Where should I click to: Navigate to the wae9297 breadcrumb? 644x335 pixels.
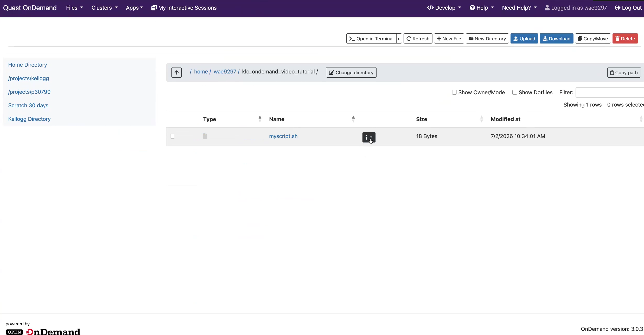pyautogui.click(x=225, y=72)
